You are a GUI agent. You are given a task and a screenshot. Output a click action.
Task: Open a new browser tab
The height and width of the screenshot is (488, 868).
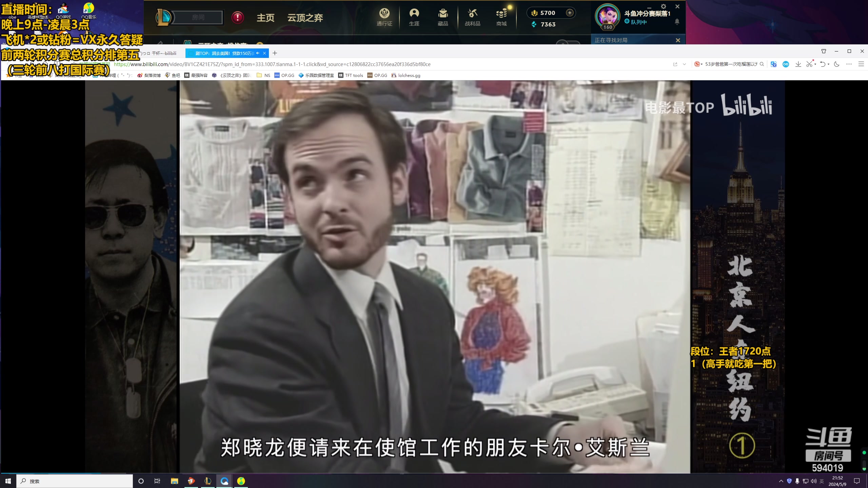(x=275, y=53)
